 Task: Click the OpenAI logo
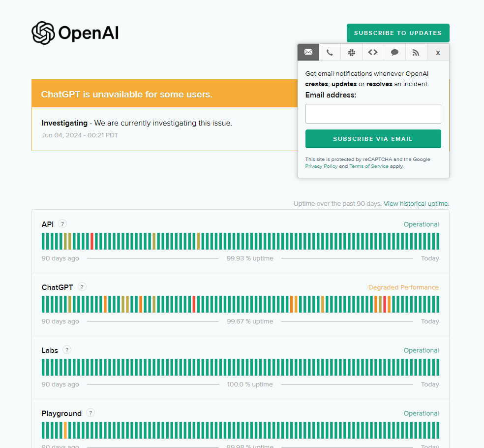pyautogui.click(x=75, y=33)
